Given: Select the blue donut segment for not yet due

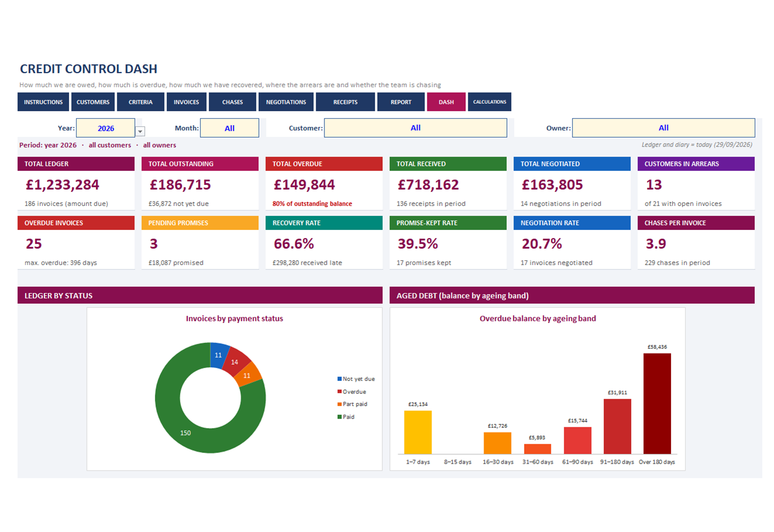Looking at the screenshot, I should click(x=218, y=355).
